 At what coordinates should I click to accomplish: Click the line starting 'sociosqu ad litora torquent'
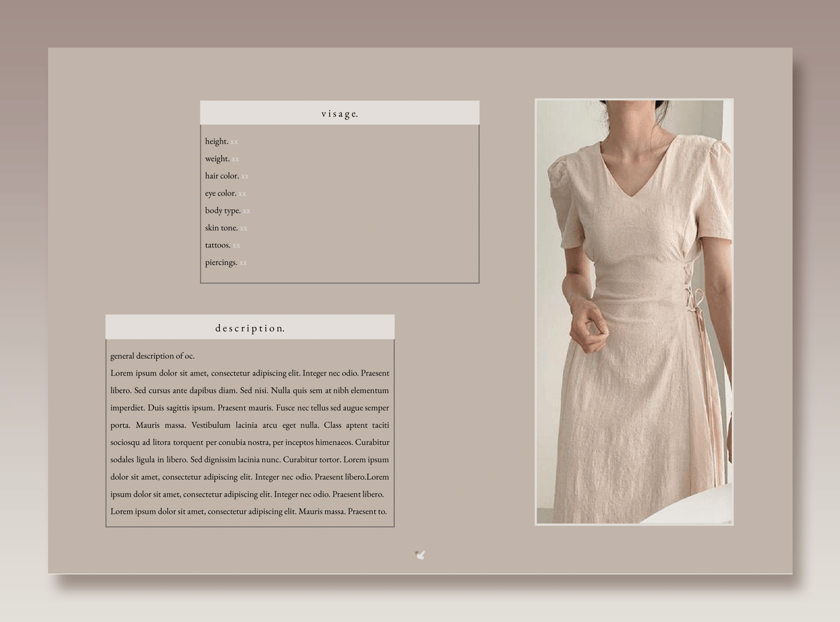click(250, 442)
